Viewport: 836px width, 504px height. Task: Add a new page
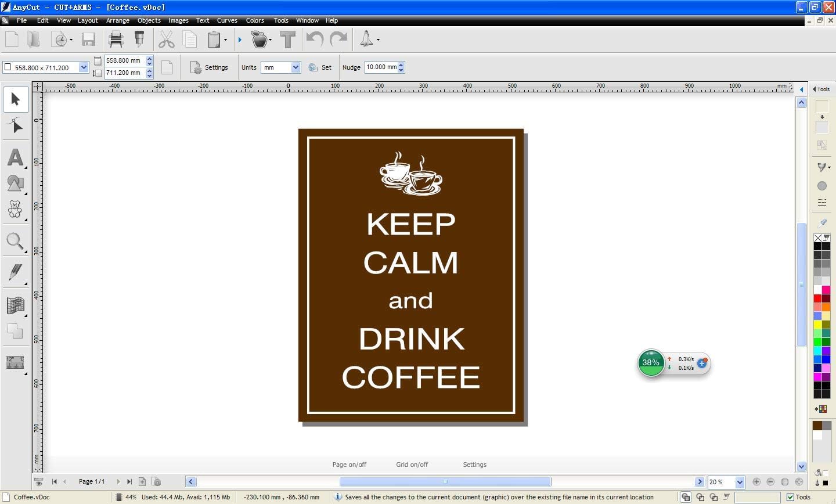(x=142, y=481)
